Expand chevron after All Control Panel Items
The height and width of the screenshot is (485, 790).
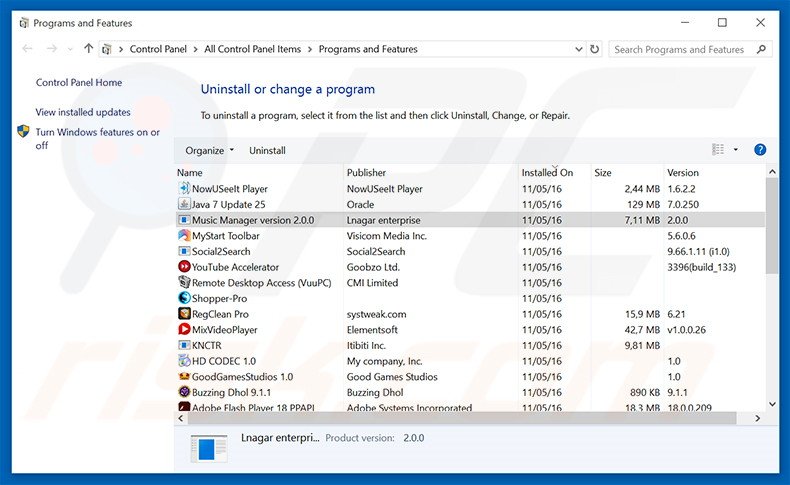click(309, 49)
